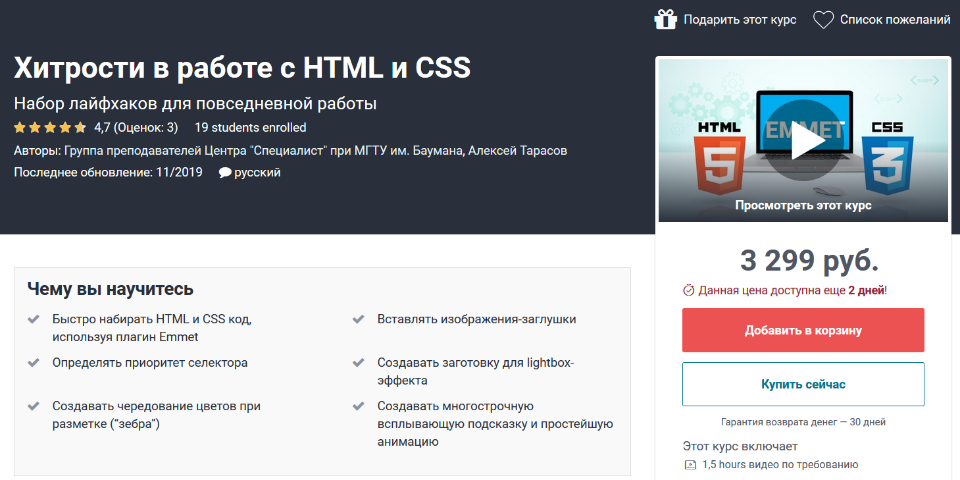Open the "Подарить этот курс" link
This screenshot has height=480, width=960.
[741, 19]
